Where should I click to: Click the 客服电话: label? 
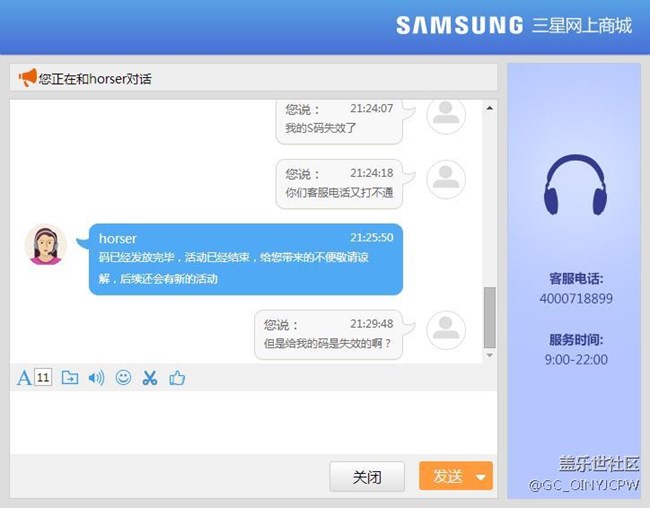coord(576,278)
